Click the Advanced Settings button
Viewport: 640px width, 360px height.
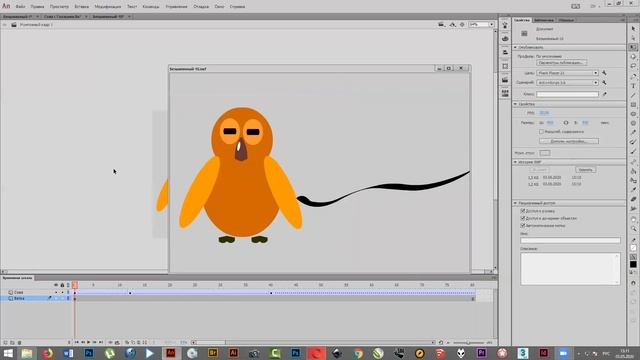(x=569, y=141)
